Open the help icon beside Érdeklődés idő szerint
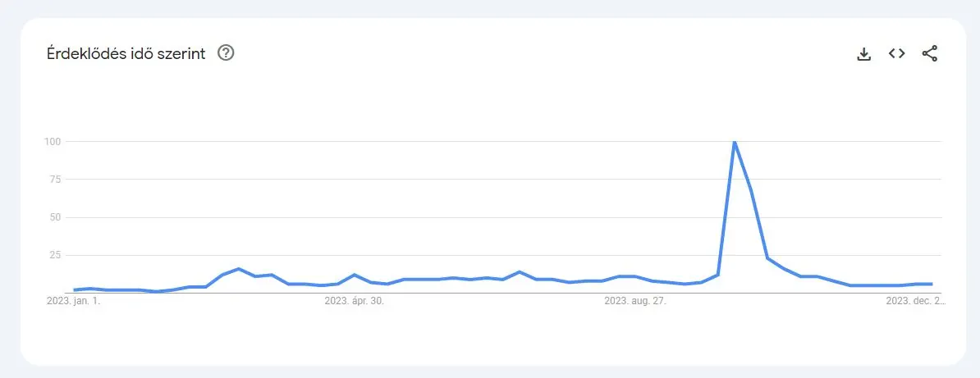 pos(226,53)
